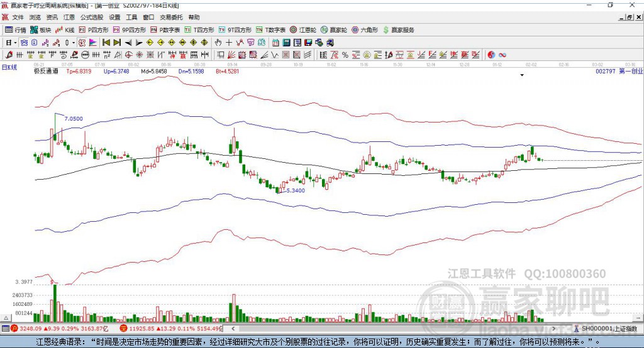Select the circled crosshair target tool
644x348 pixels.
pyautogui.click(x=128, y=55)
